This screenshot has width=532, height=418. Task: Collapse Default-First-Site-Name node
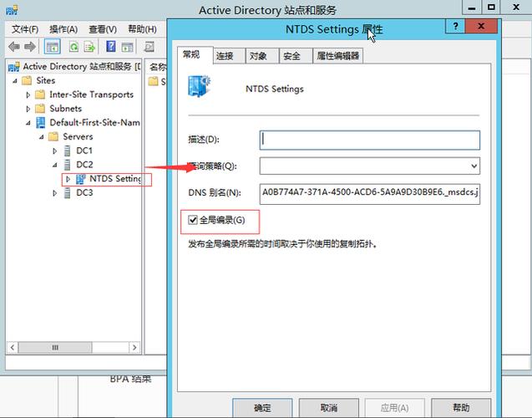[x=28, y=123]
